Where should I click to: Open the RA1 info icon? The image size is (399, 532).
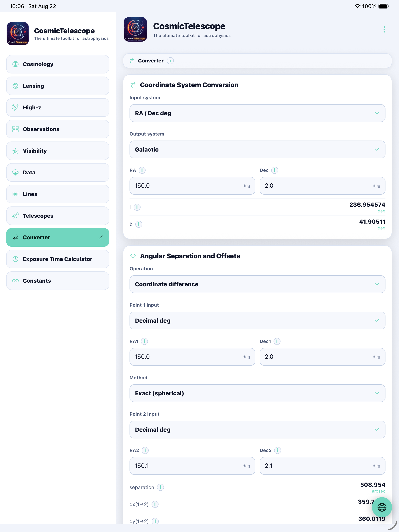(x=144, y=341)
